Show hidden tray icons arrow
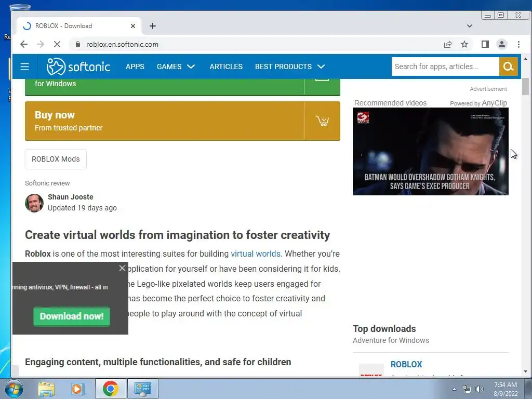Image resolution: width=532 pixels, height=399 pixels. (x=454, y=389)
